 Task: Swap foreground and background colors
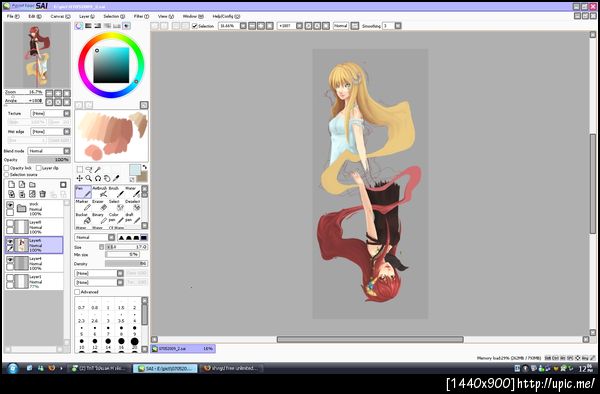pos(145,167)
